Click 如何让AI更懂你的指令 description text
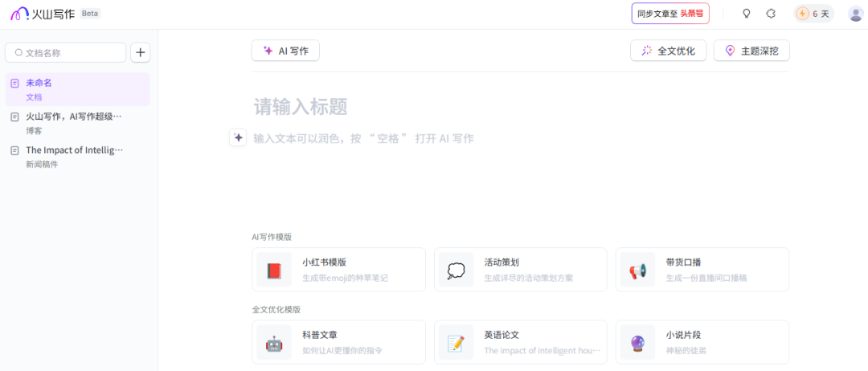The height and width of the screenshot is (371, 868). pos(342,351)
